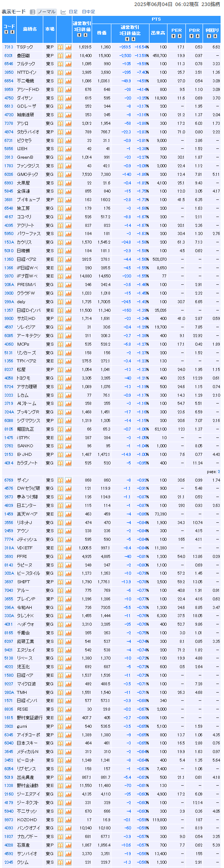Select the パワーファス stock name
Viewport: 224px width, 868px height.
click(28, 234)
